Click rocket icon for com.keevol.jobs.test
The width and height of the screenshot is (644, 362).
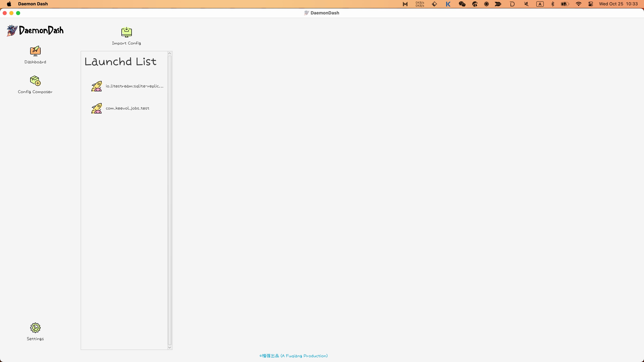coord(96,108)
